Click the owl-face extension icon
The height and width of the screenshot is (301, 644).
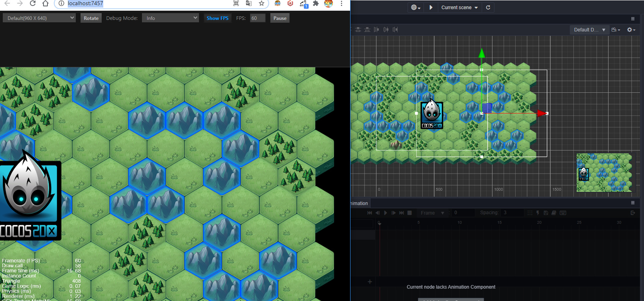coord(278,4)
